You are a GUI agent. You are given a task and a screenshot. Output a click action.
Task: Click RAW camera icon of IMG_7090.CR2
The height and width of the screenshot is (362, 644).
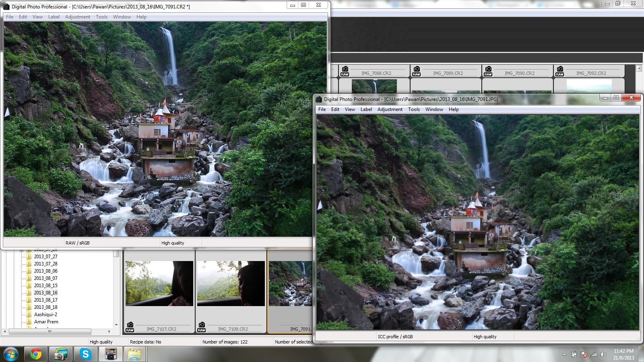[x=488, y=71]
